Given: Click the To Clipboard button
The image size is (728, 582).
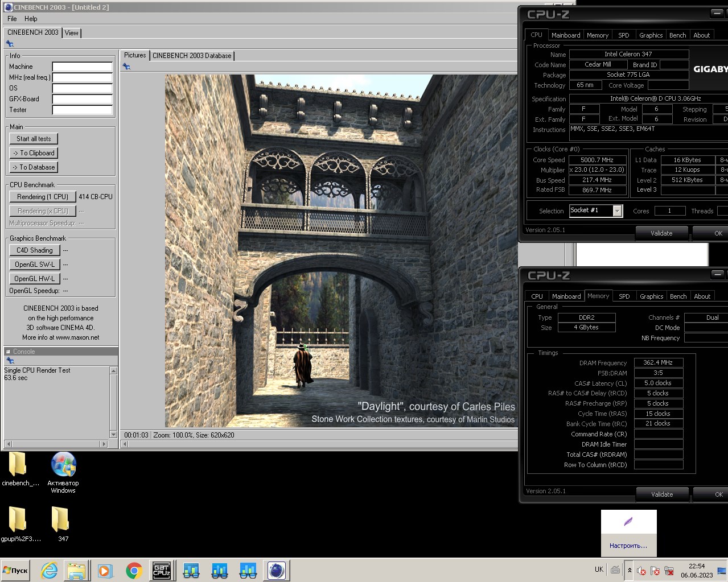Looking at the screenshot, I should pyautogui.click(x=34, y=153).
